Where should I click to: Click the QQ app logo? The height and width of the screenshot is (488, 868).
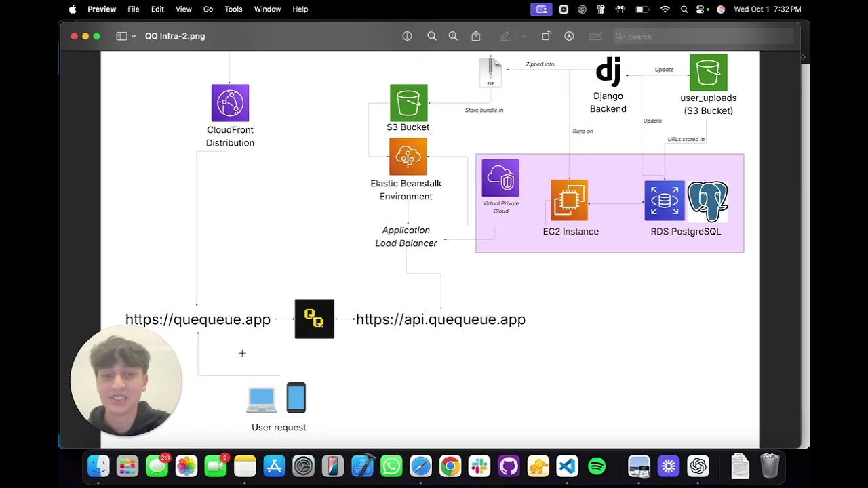point(315,319)
